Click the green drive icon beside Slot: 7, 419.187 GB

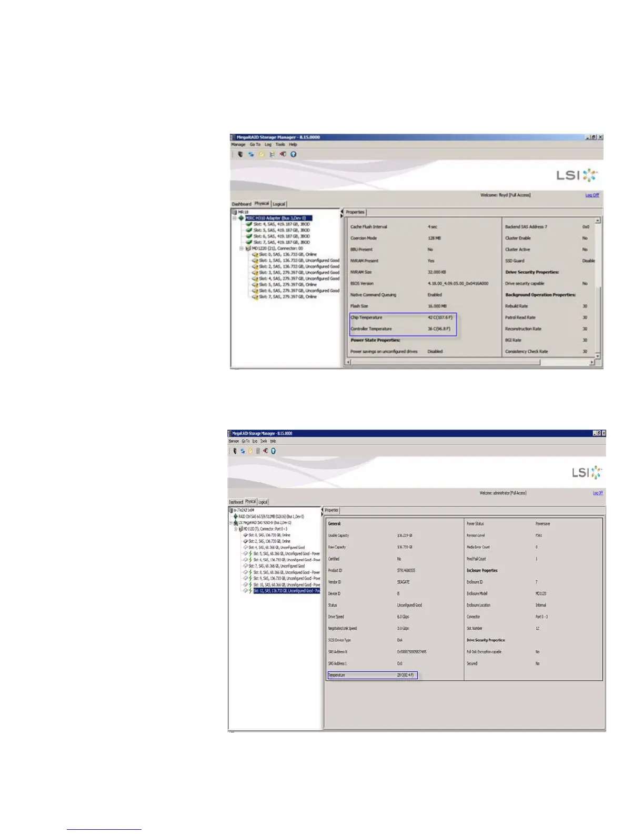[x=249, y=242]
